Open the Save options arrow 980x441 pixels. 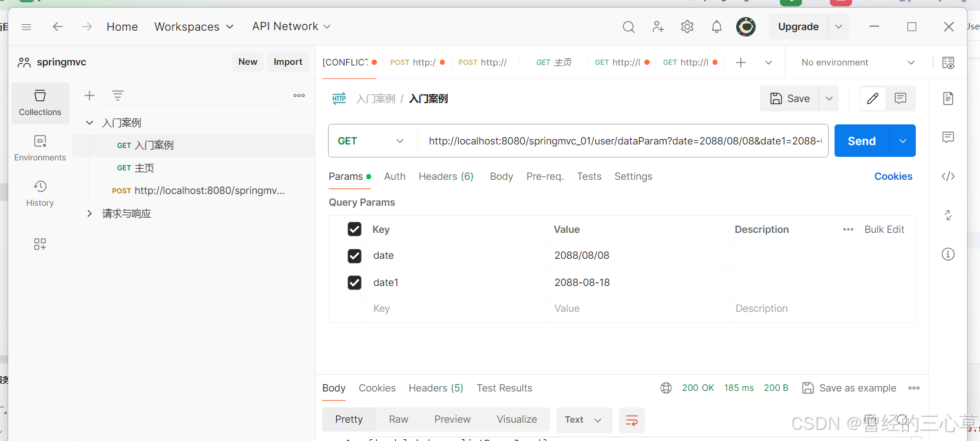coord(829,98)
